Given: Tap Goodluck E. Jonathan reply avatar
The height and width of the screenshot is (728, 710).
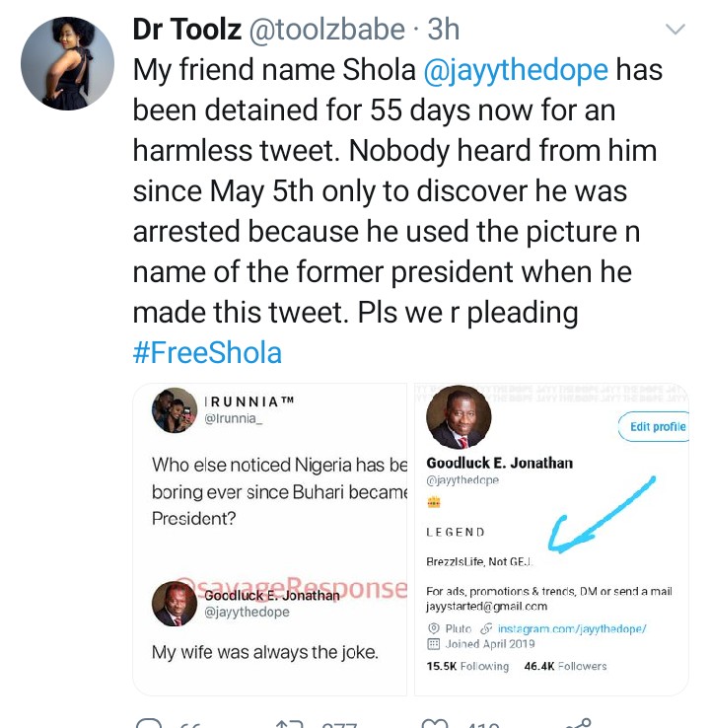Looking at the screenshot, I should point(175,604).
